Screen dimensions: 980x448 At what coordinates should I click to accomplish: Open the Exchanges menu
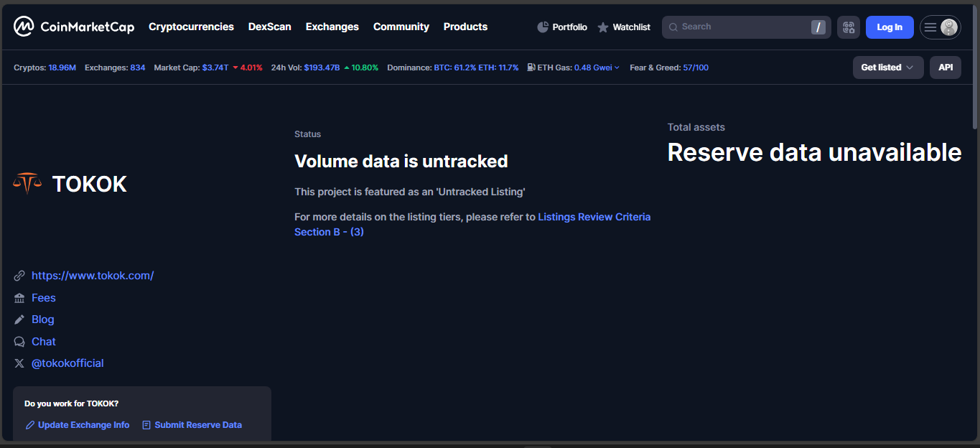[x=332, y=27]
